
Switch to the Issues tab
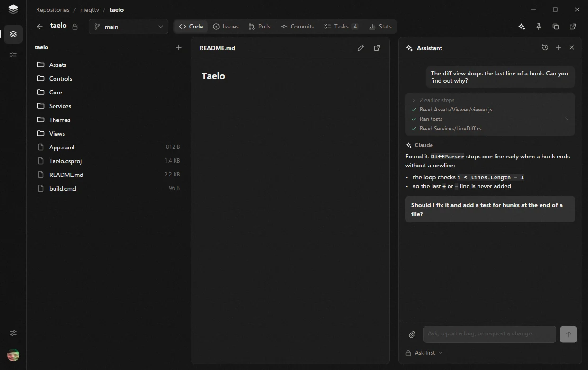[x=226, y=27]
